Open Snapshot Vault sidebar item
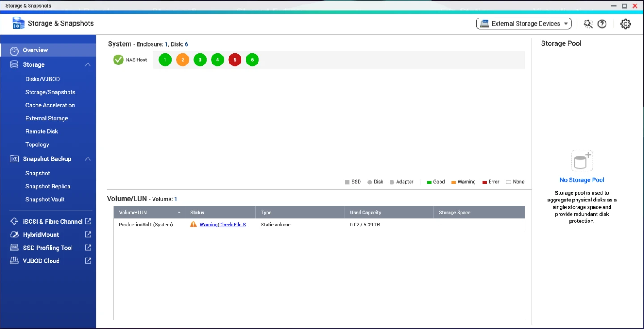The height and width of the screenshot is (329, 644). click(45, 199)
